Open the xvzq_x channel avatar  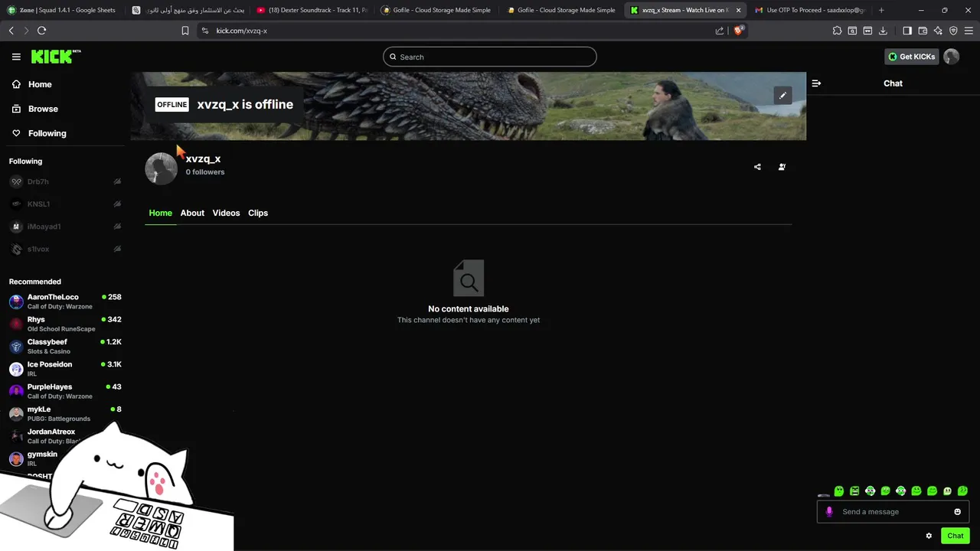(161, 168)
